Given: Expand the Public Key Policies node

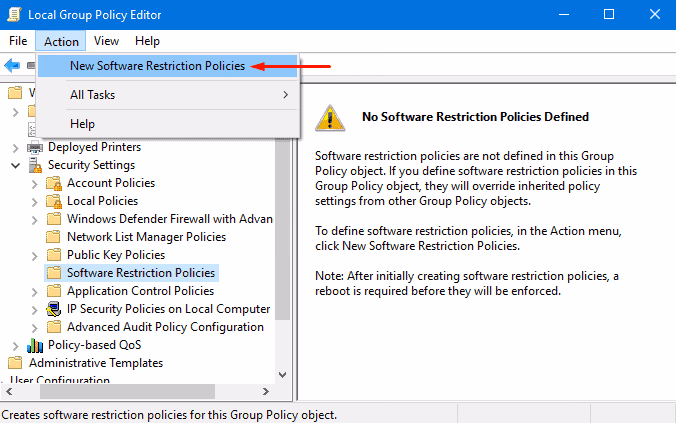Looking at the screenshot, I should [x=34, y=256].
